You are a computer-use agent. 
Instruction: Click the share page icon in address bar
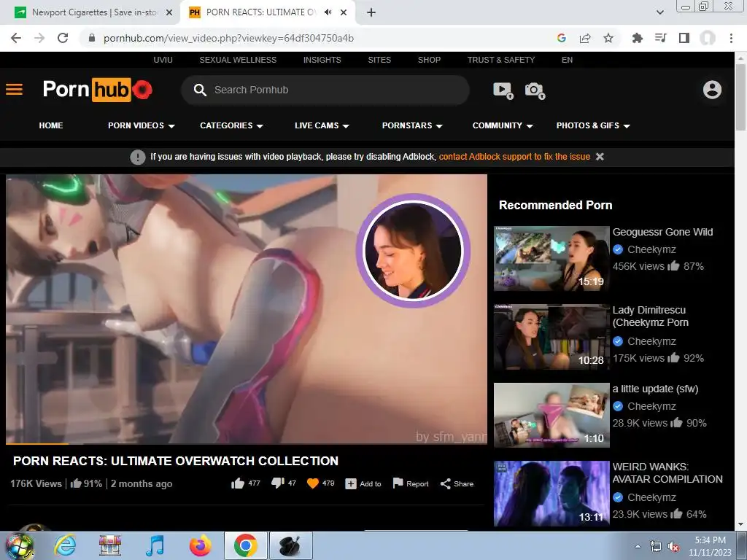point(585,38)
